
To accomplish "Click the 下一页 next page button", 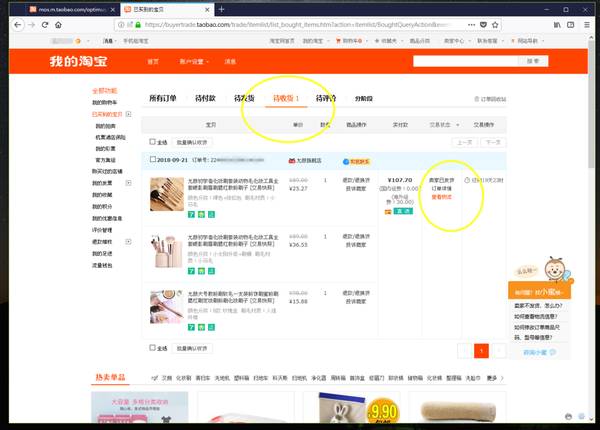I will 493,142.
